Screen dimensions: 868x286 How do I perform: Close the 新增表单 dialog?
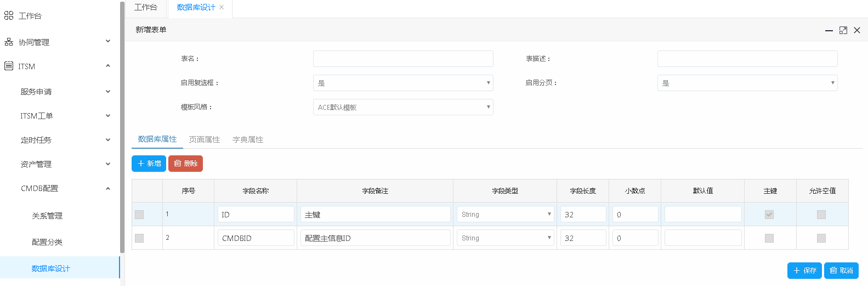pyautogui.click(x=856, y=31)
